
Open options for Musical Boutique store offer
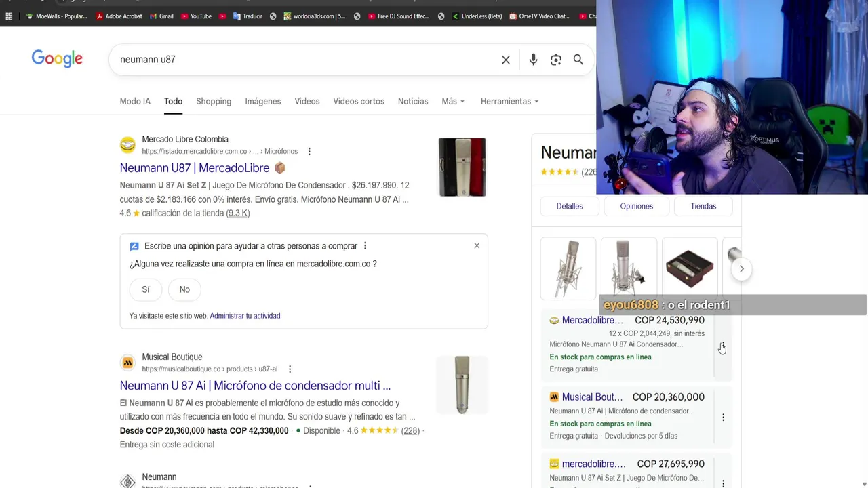723,418
